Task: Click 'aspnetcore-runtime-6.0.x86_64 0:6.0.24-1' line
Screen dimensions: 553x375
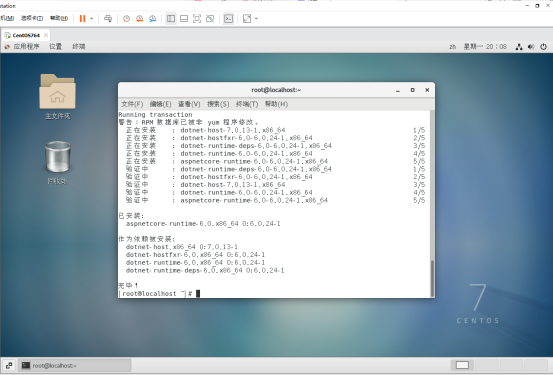Action: point(203,224)
